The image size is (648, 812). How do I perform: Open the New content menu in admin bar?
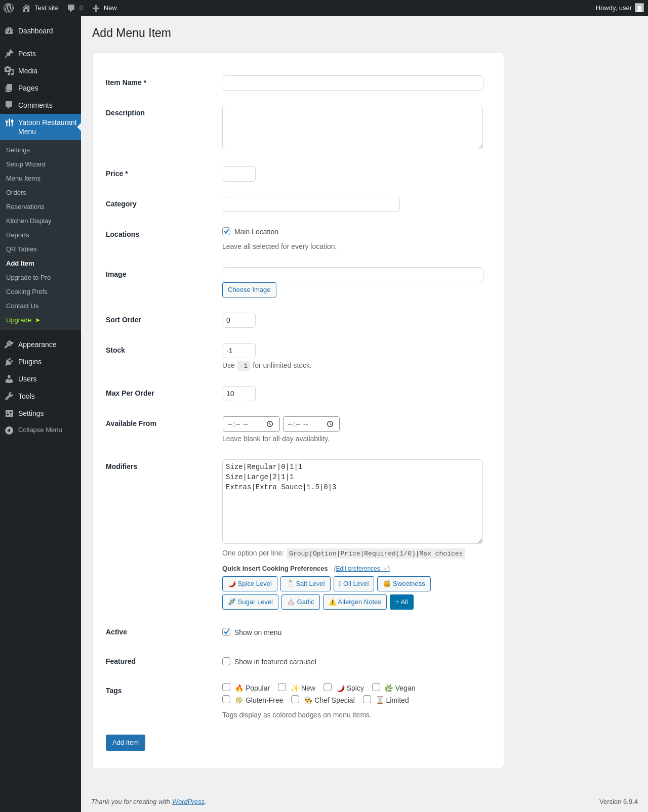(x=105, y=8)
